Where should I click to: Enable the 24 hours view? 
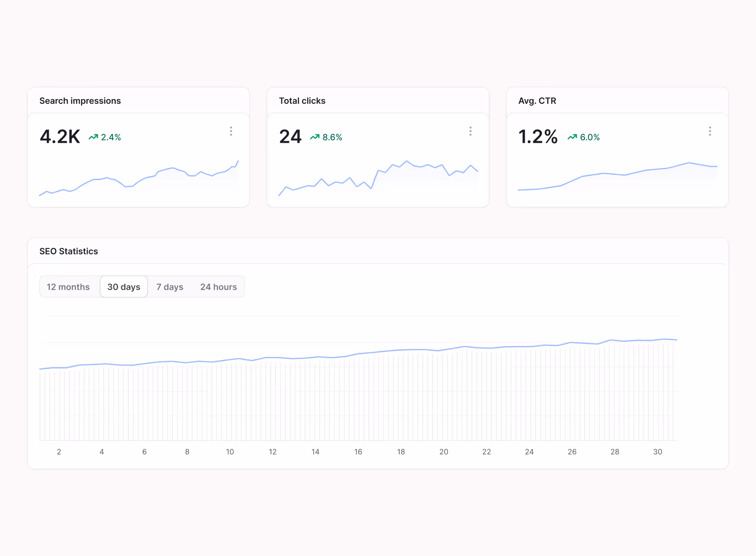(219, 286)
